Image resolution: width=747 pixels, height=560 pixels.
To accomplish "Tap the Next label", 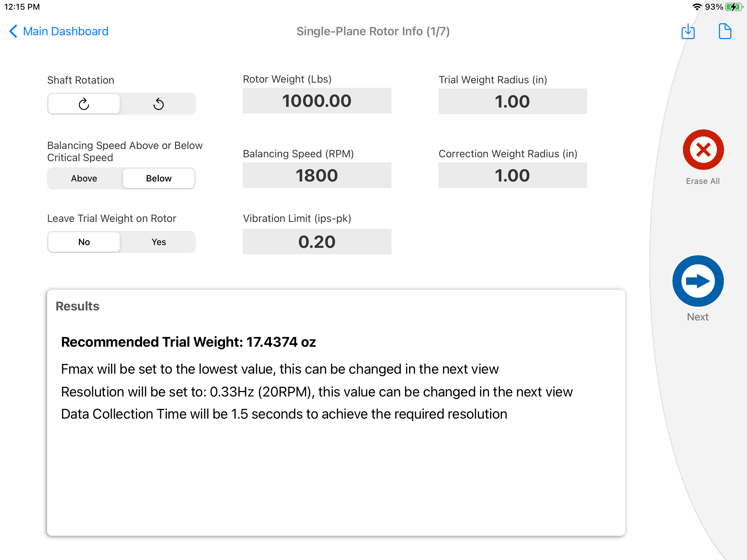I will pos(698,317).
